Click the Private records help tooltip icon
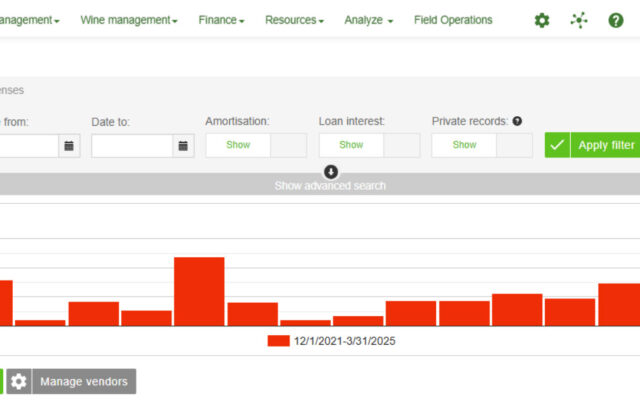This screenshot has width=640, height=400. tap(517, 121)
